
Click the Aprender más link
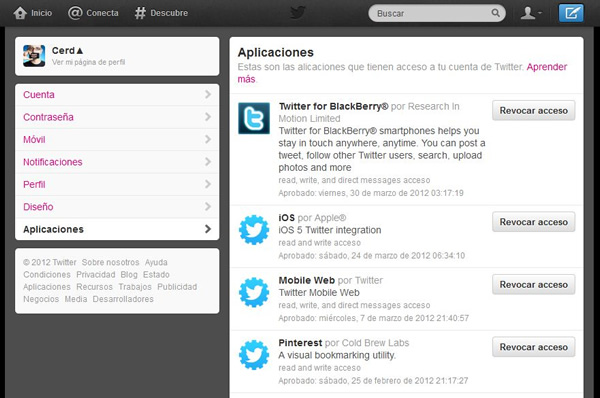[x=547, y=67]
